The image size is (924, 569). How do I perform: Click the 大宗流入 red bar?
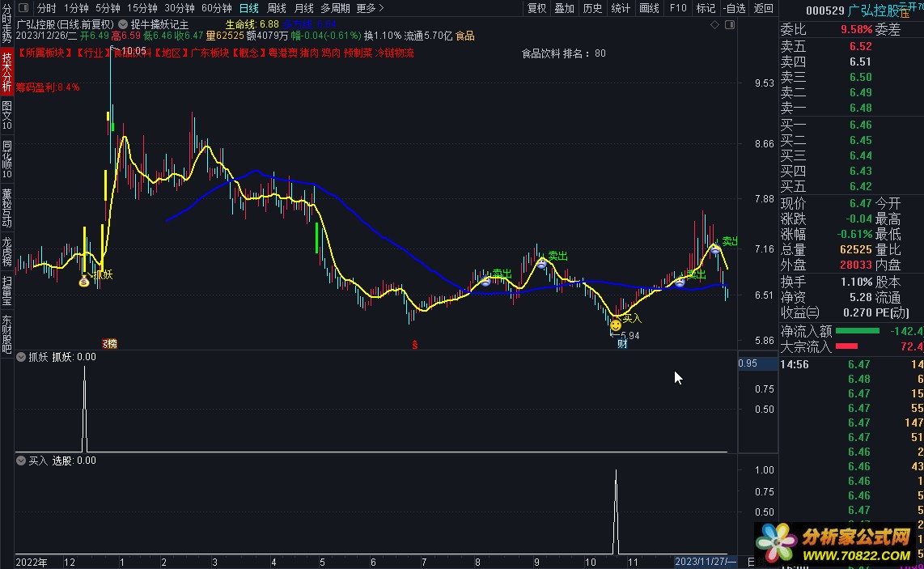846,346
